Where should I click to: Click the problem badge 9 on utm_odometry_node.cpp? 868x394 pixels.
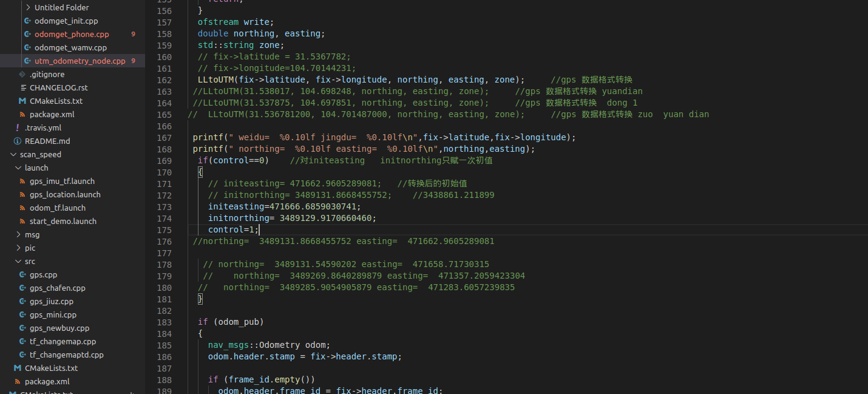[133, 61]
